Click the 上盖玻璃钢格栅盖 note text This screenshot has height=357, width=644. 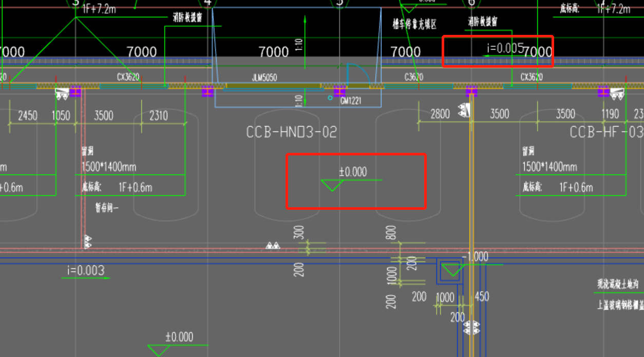tap(620, 305)
